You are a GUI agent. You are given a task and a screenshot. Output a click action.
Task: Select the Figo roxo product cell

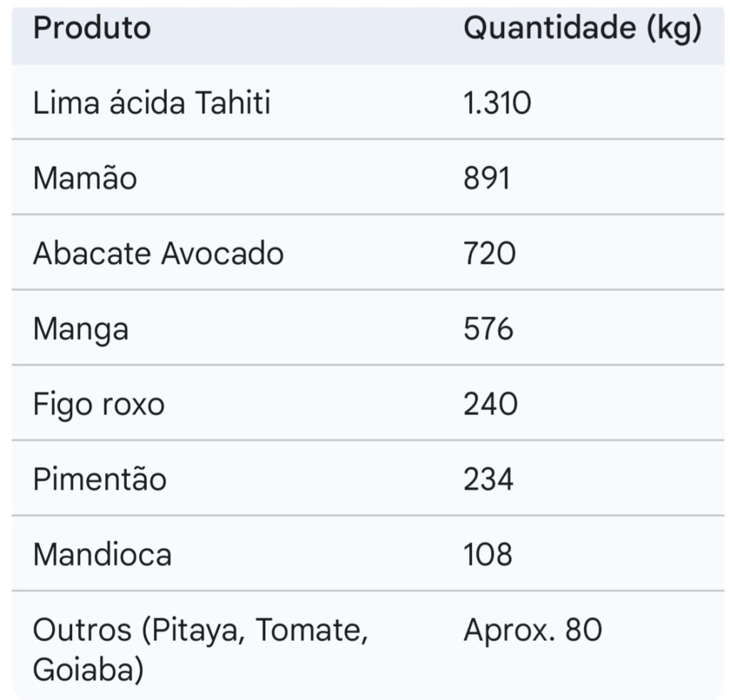click(x=98, y=405)
